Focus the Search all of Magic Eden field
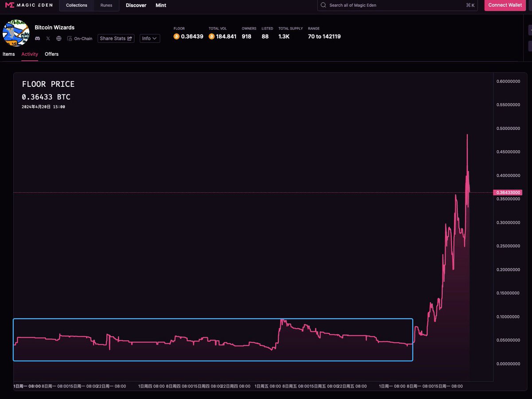The width and height of the screenshot is (532, 399). coord(398,5)
